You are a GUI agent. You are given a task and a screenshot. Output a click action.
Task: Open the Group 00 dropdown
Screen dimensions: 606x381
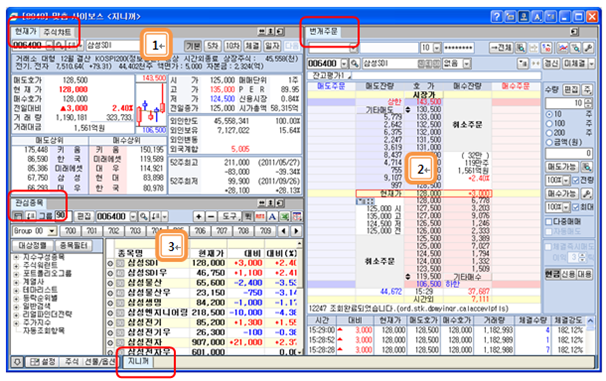(x=53, y=231)
